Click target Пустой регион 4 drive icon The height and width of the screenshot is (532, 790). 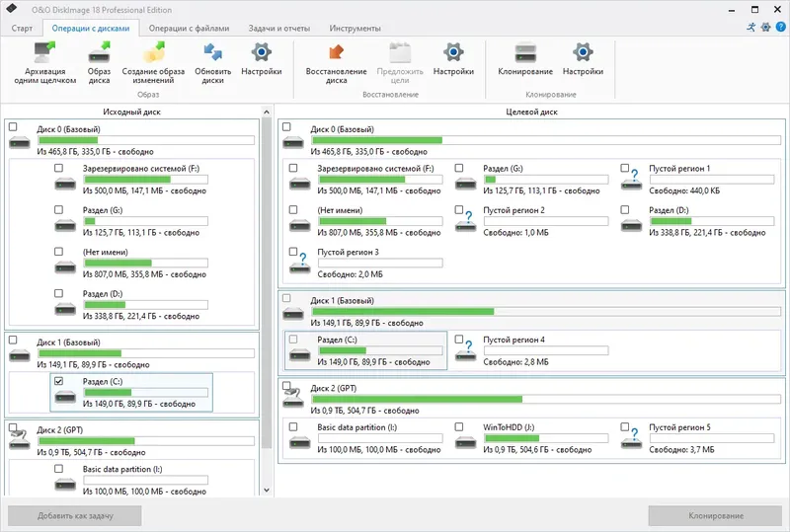(x=465, y=352)
